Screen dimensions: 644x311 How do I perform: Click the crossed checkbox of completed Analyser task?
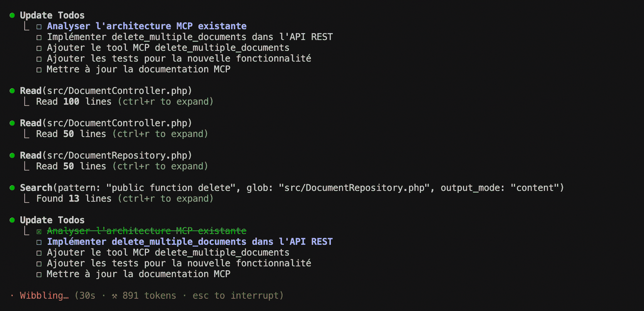coord(39,231)
